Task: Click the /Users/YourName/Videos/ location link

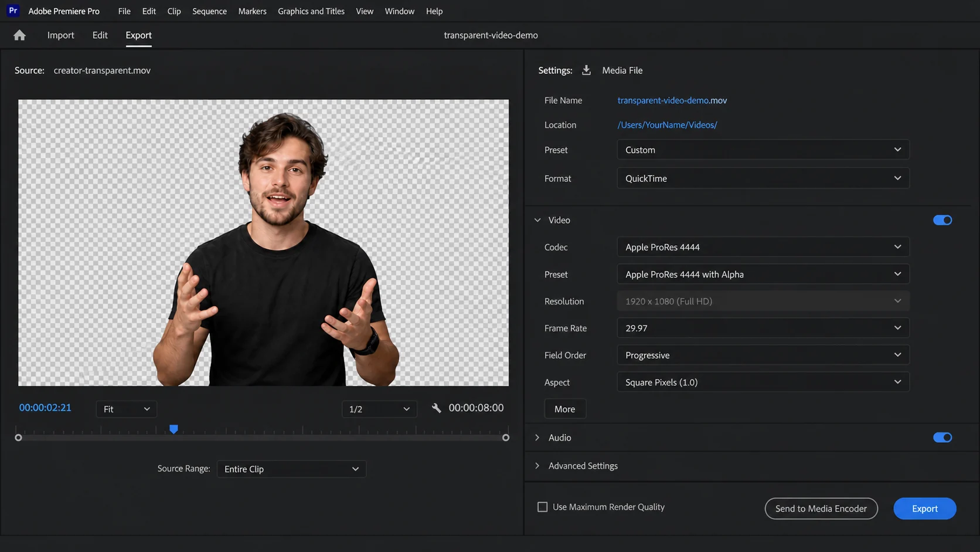Action: pos(667,125)
